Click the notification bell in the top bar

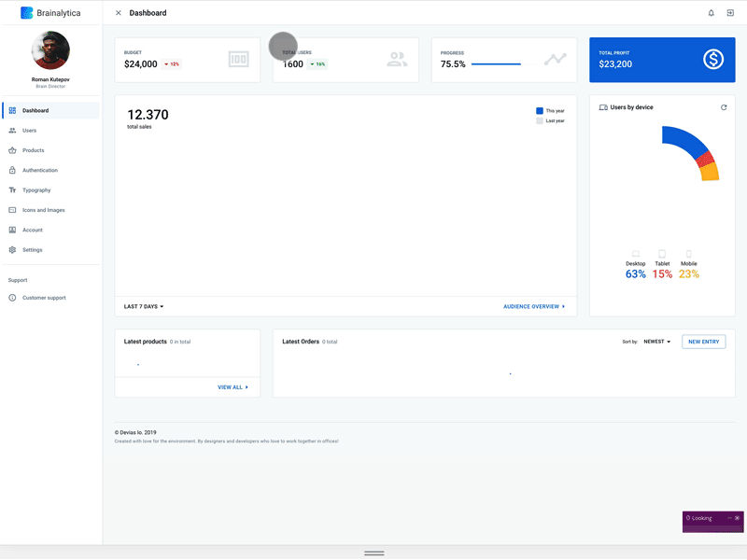pyautogui.click(x=709, y=12)
